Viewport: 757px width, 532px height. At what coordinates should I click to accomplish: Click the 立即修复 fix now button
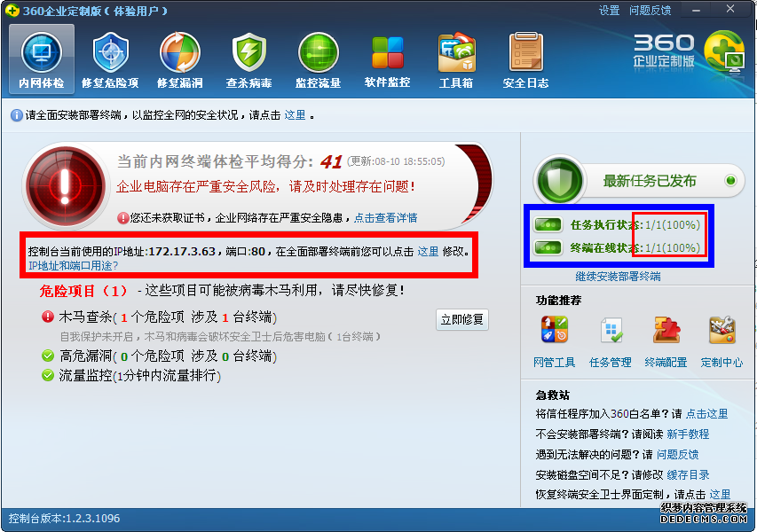click(x=462, y=320)
